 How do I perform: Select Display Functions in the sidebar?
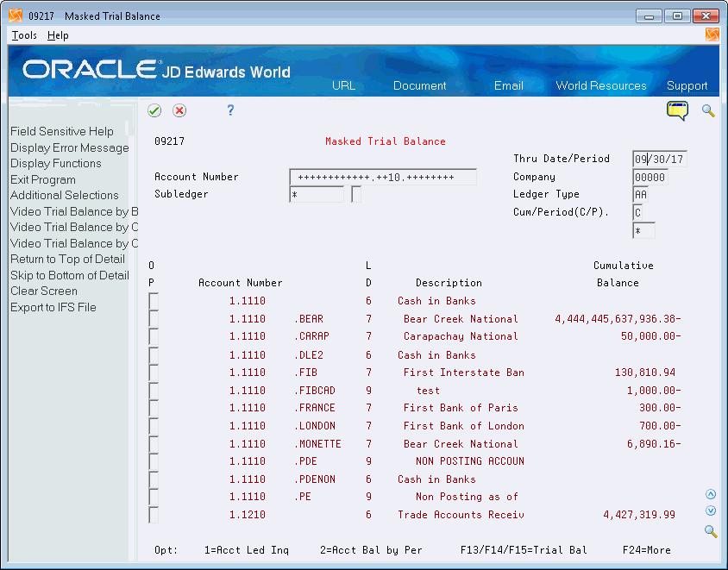pyautogui.click(x=56, y=163)
